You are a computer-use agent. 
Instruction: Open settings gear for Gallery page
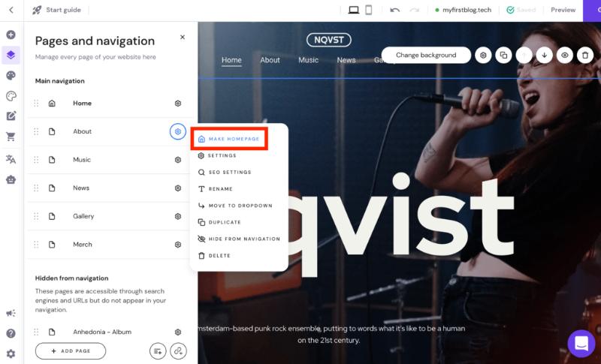178,216
